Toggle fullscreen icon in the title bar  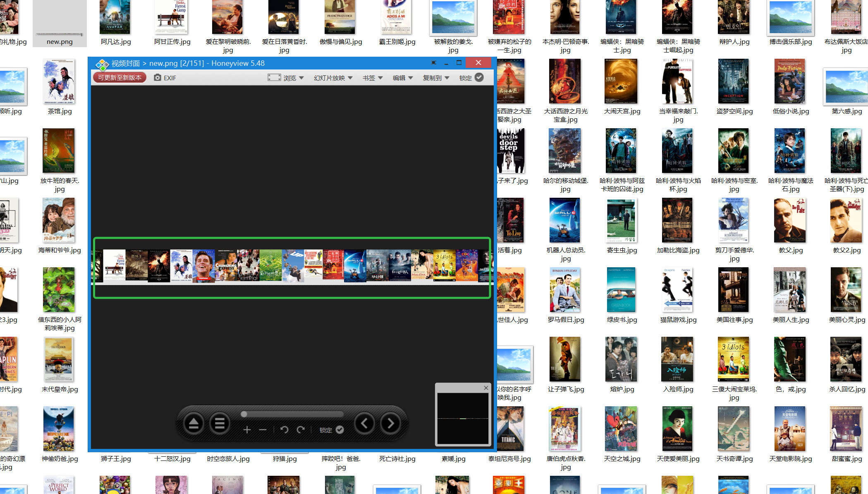tap(433, 63)
